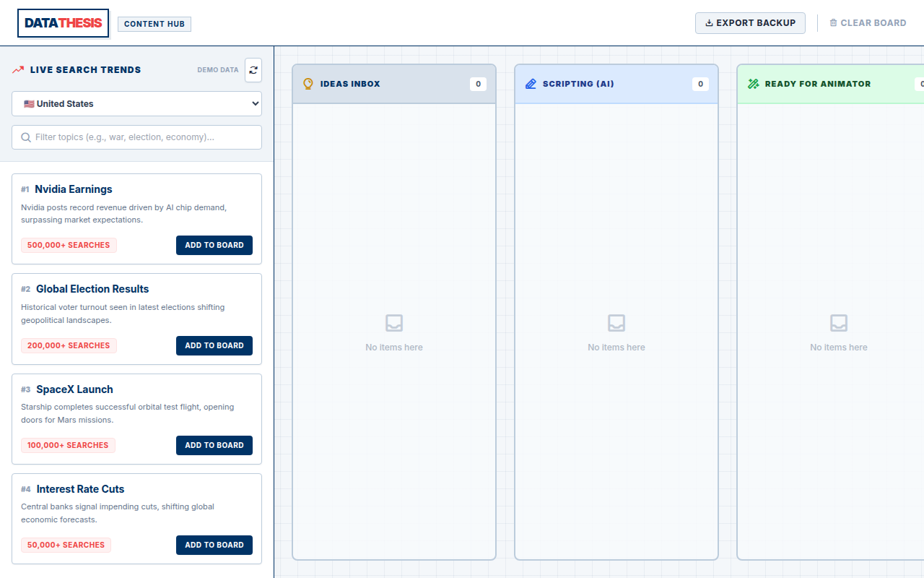
Task: Select the Content Hub label
Action: point(154,24)
